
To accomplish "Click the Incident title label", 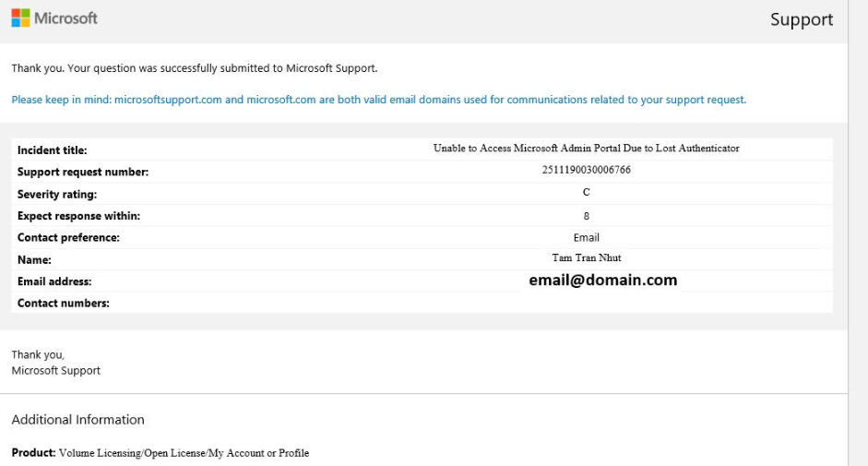I will click(52, 150).
